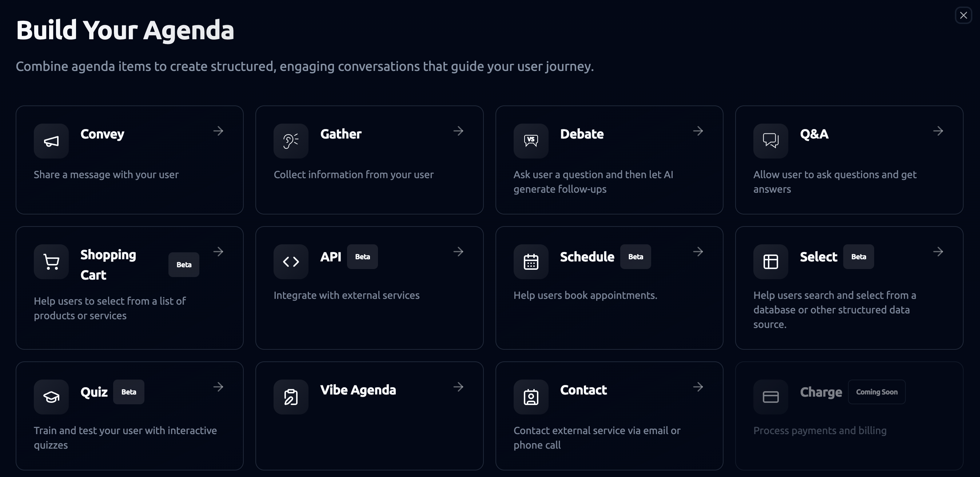Click the VS speech bubble Debate icon

(x=531, y=141)
